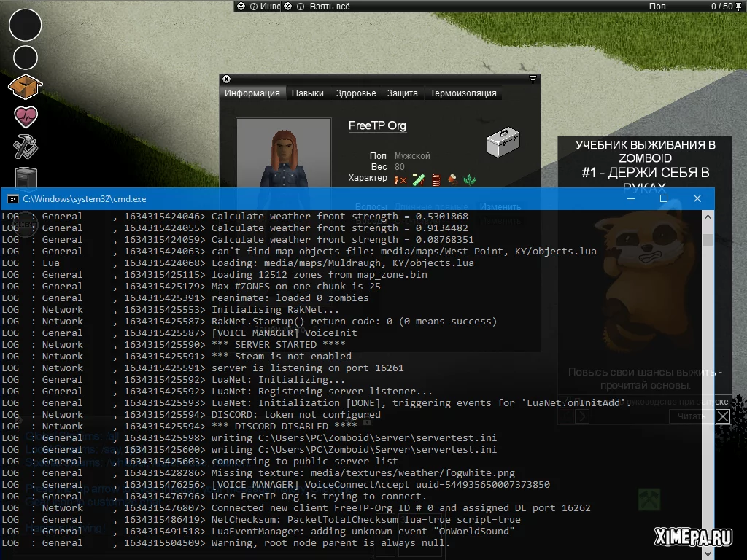The height and width of the screenshot is (560, 747).
Task: Open crafting menu hammer icon
Action: click(x=26, y=147)
